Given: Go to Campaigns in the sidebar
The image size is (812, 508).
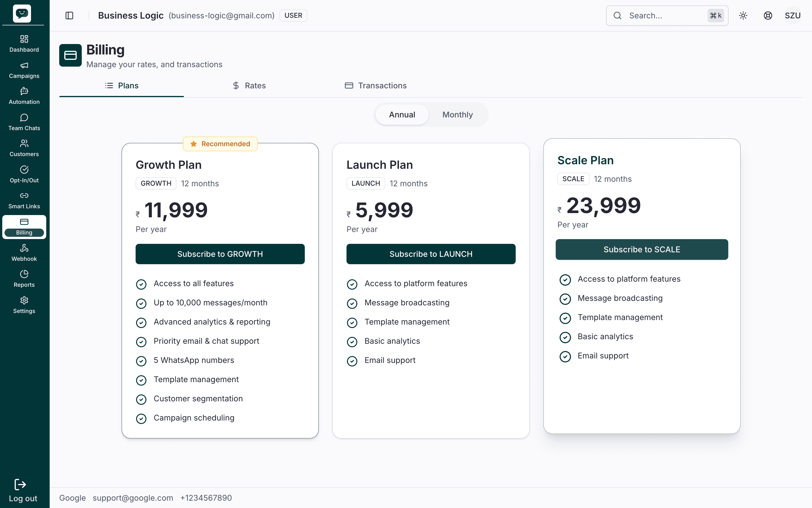Looking at the screenshot, I should [24, 70].
